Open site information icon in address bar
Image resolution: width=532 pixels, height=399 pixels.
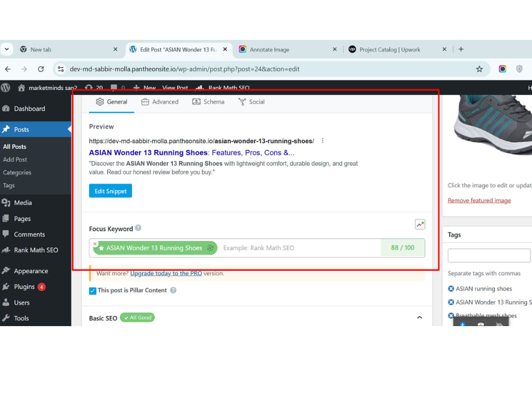61,69
